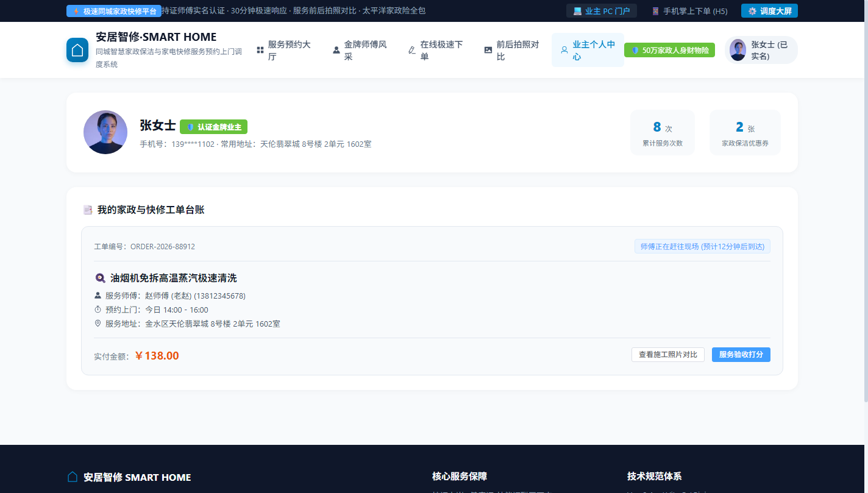Image resolution: width=868 pixels, height=493 pixels.
Task: Click the 张女士 profile name heading
Action: click(158, 126)
